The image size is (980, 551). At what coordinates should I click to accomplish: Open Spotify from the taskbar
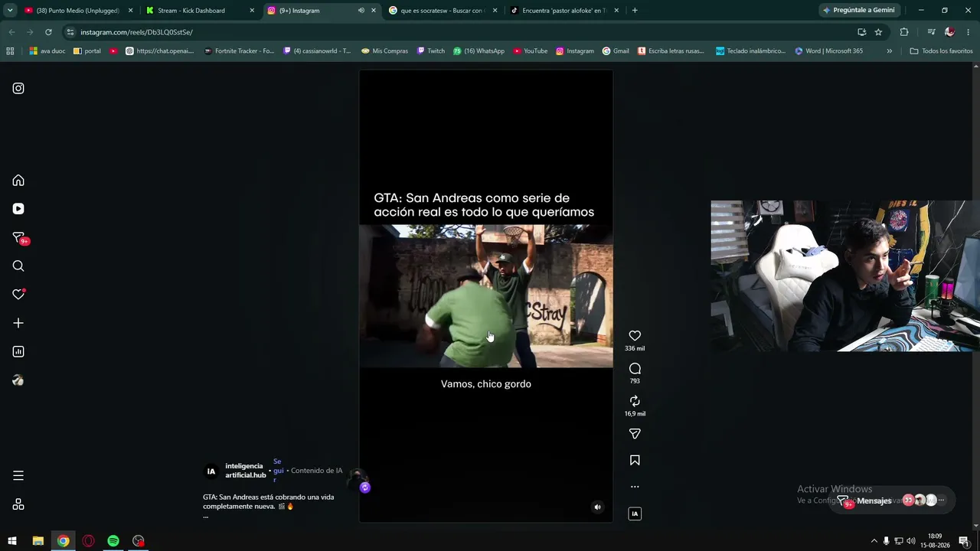(x=113, y=541)
